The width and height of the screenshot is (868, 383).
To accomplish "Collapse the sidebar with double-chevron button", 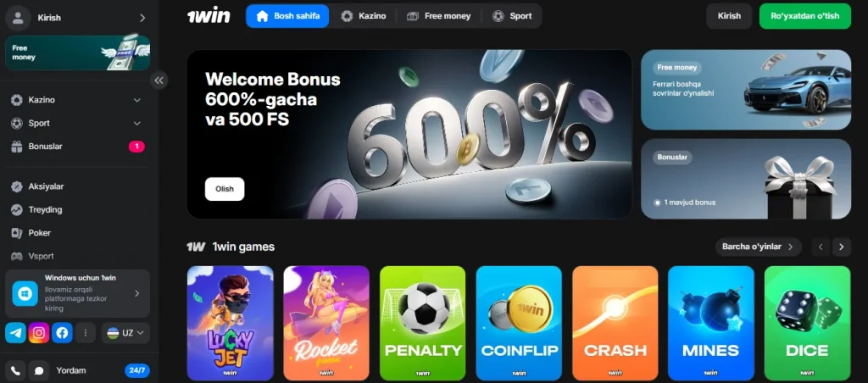I will [159, 80].
